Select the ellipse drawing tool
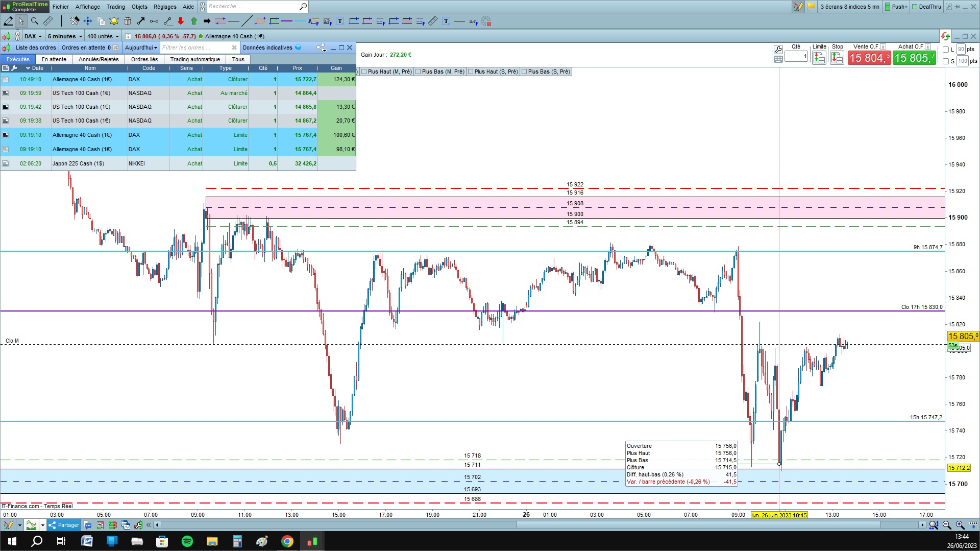This screenshot has width=980, height=551. [260, 21]
